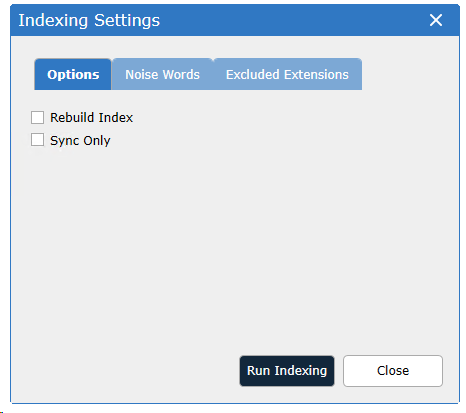Screen dimensions: 466x413
Task: Click the empty Options panel area
Action: coord(233,247)
